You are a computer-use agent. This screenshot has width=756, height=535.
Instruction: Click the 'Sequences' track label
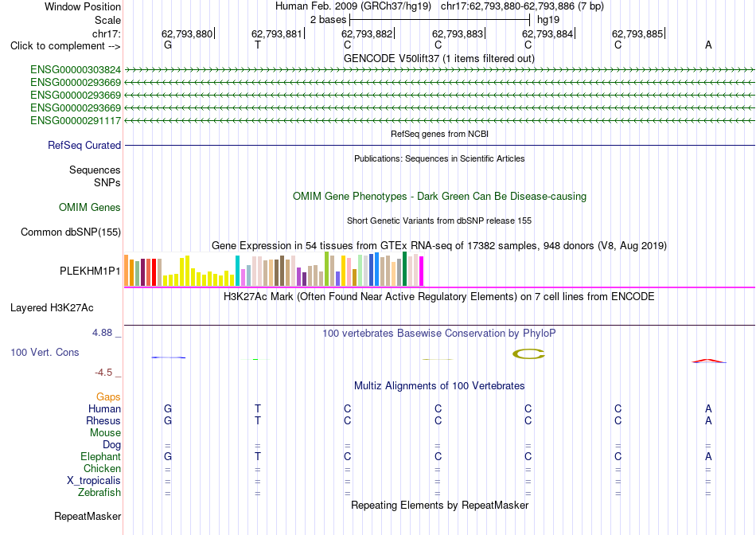tap(95, 170)
